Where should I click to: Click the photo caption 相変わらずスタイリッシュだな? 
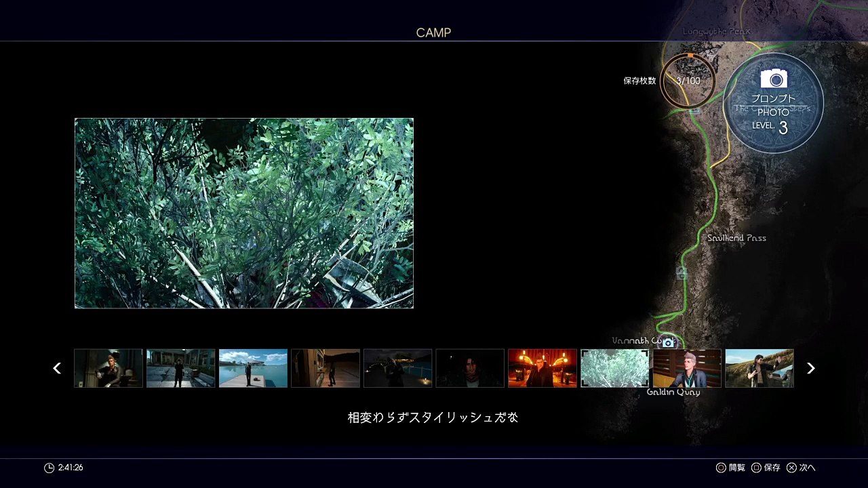tap(433, 418)
